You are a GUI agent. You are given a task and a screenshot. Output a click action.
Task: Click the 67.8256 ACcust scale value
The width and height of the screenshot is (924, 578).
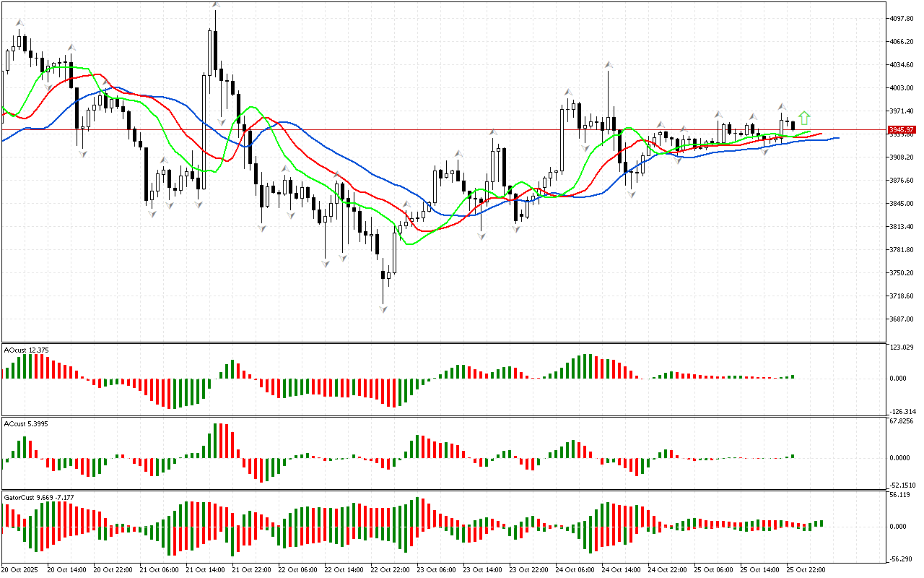902,420
